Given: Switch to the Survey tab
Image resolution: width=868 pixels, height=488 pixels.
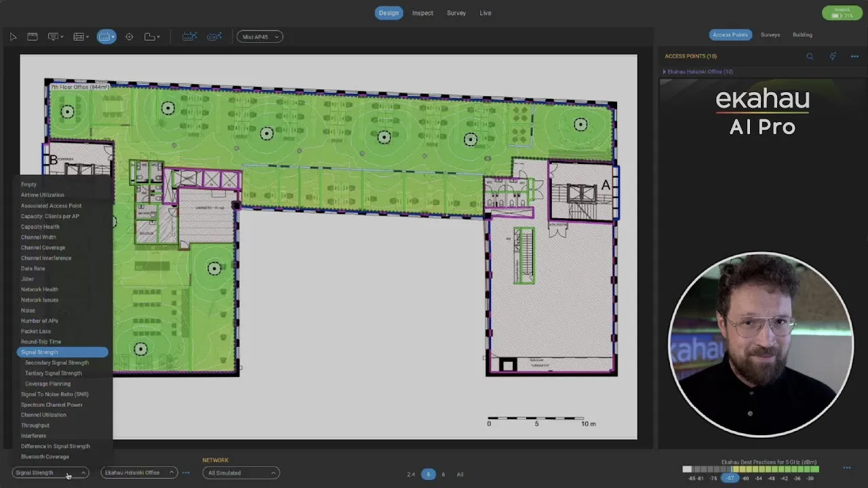Looking at the screenshot, I should pyautogui.click(x=456, y=13).
